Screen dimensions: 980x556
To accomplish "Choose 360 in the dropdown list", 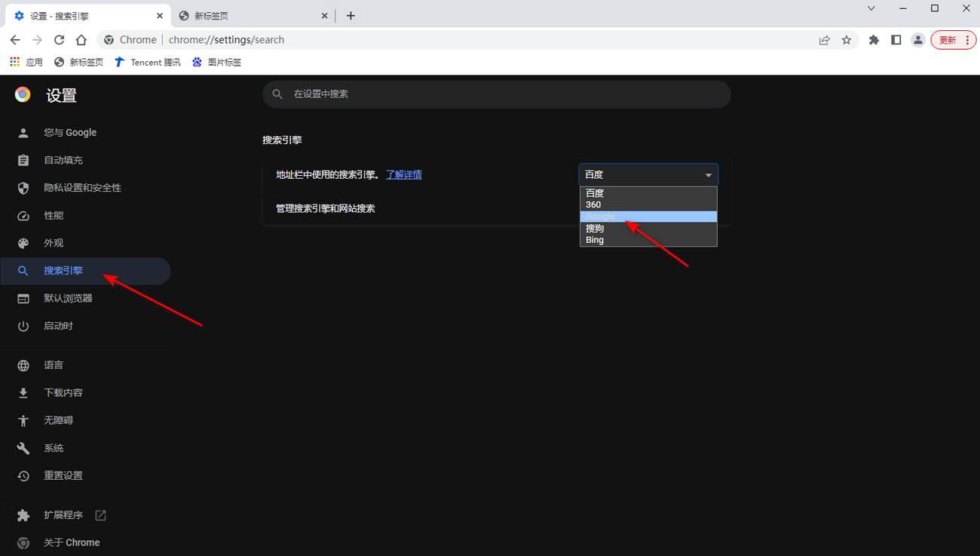I will click(648, 204).
